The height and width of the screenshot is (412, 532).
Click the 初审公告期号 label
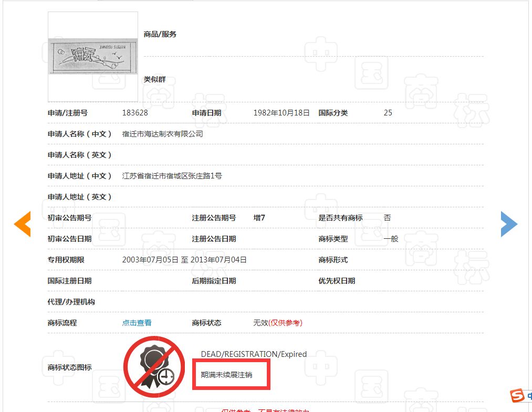tap(69, 218)
